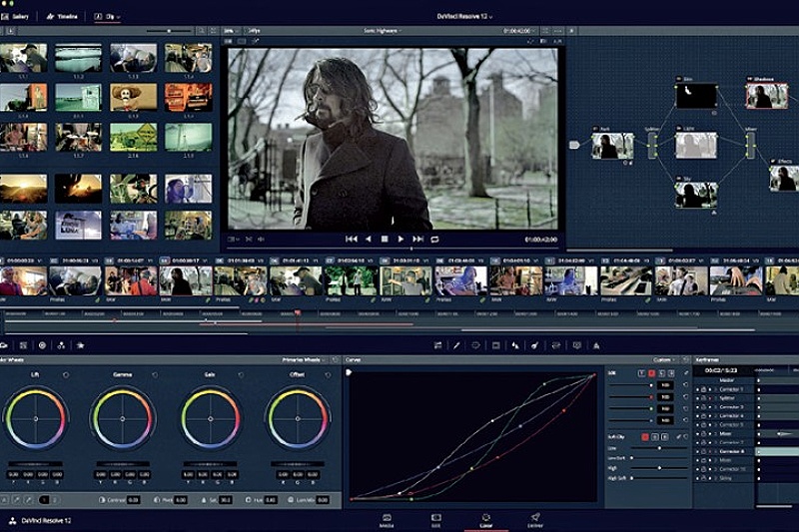Reset the Lift color wheel
Viewport: 799px width, 532px height.
click(66, 375)
